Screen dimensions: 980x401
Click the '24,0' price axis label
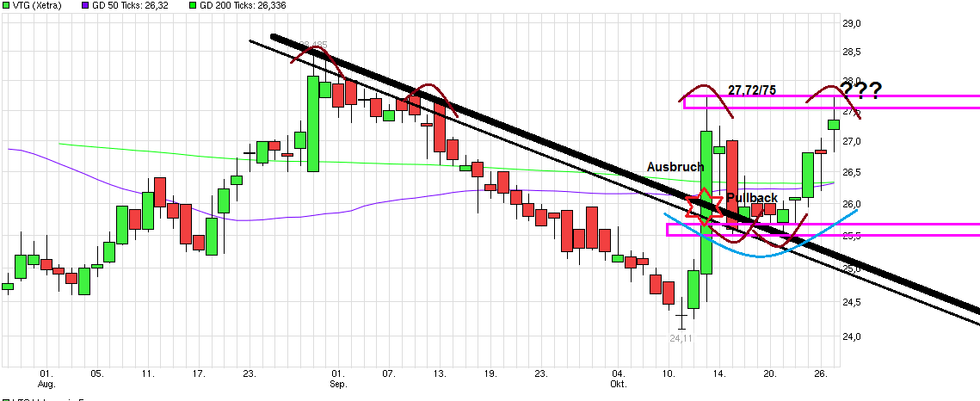pyautogui.click(x=852, y=336)
